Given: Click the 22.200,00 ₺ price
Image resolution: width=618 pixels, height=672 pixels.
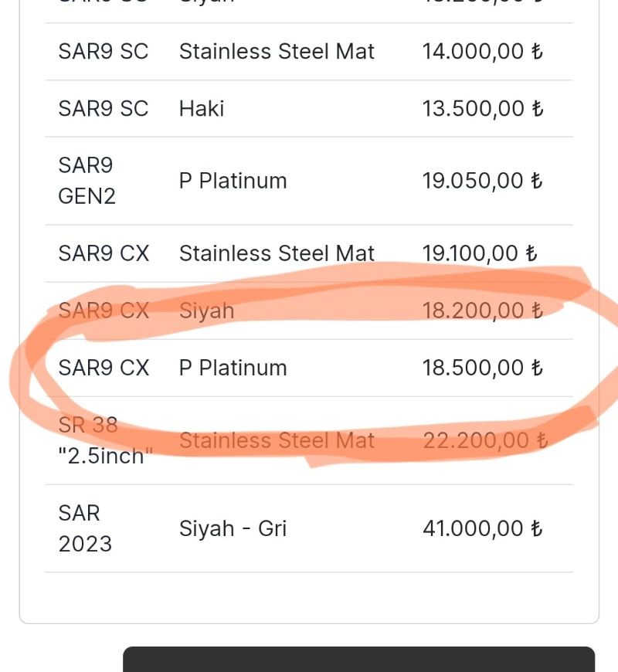Looking at the screenshot, I should coord(485,440).
